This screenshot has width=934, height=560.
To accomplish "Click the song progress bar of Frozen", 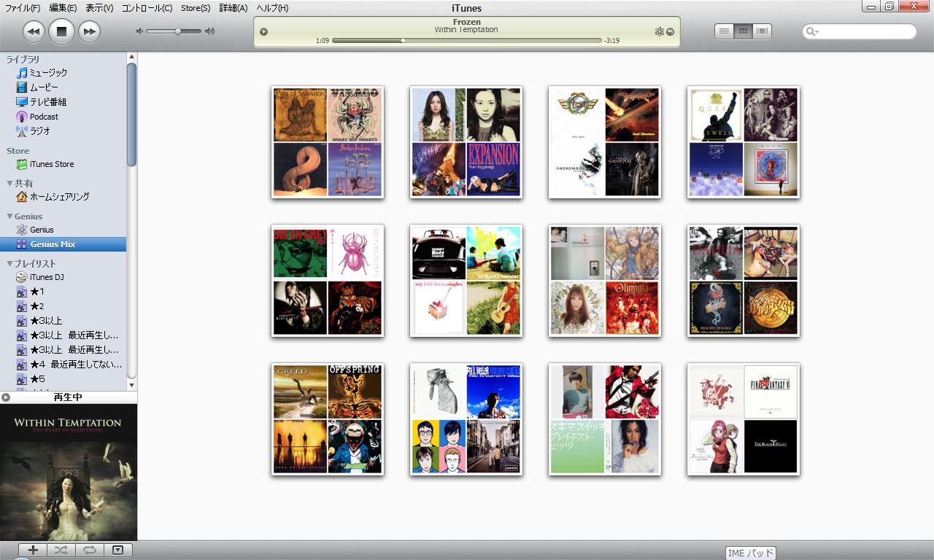I will [x=466, y=41].
